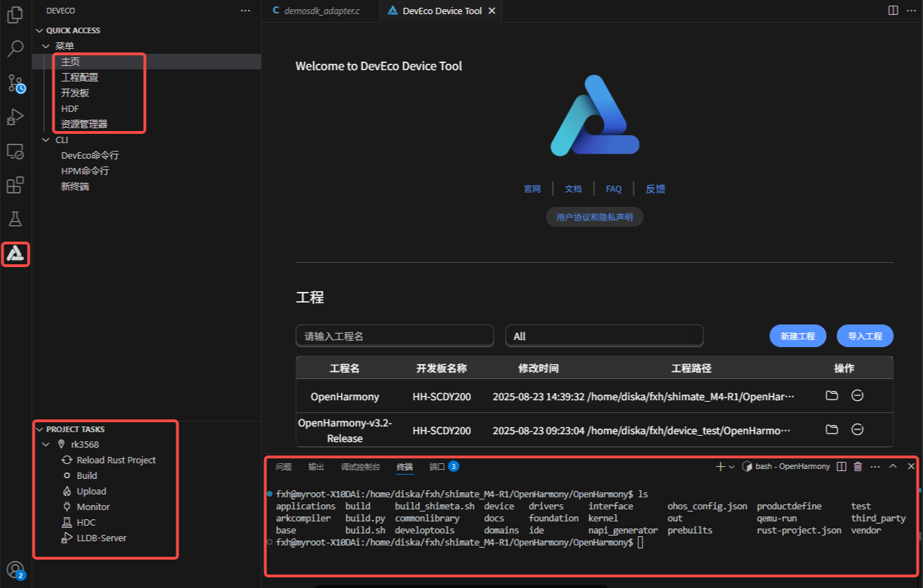Switch to the demosdk_adapter.c tab

point(320,11)
